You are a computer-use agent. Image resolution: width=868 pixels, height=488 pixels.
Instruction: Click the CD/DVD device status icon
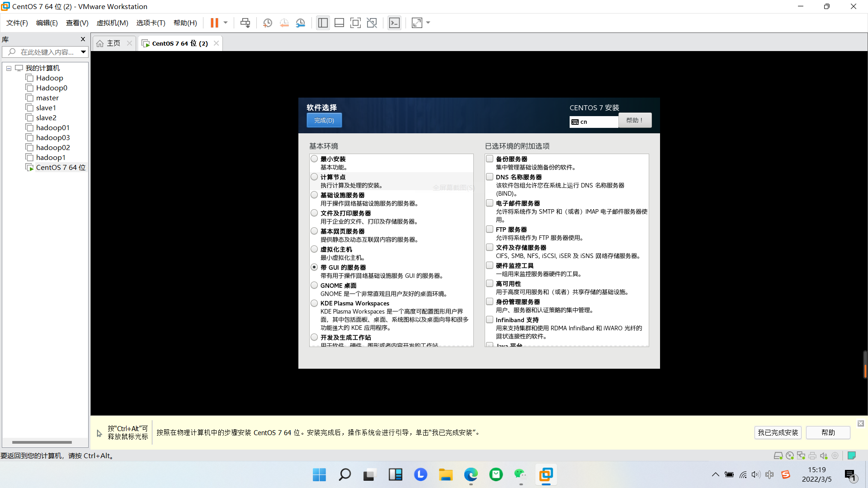[790, 455]
